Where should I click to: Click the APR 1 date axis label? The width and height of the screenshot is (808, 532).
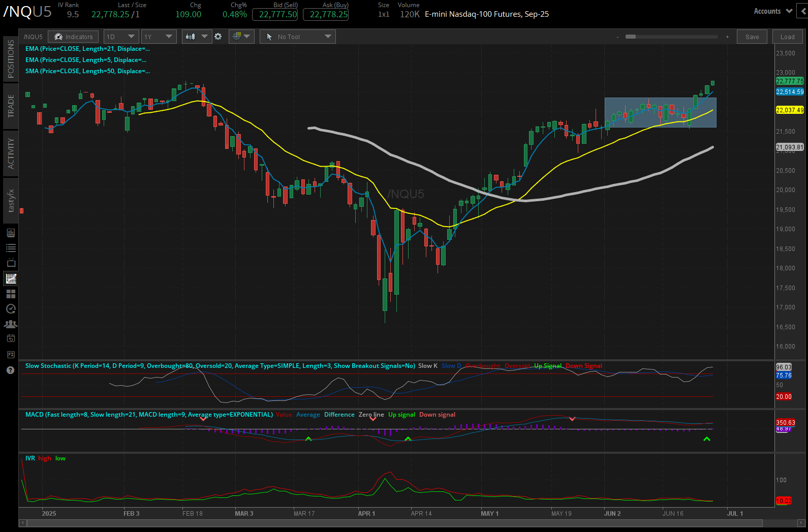(366, 514)
